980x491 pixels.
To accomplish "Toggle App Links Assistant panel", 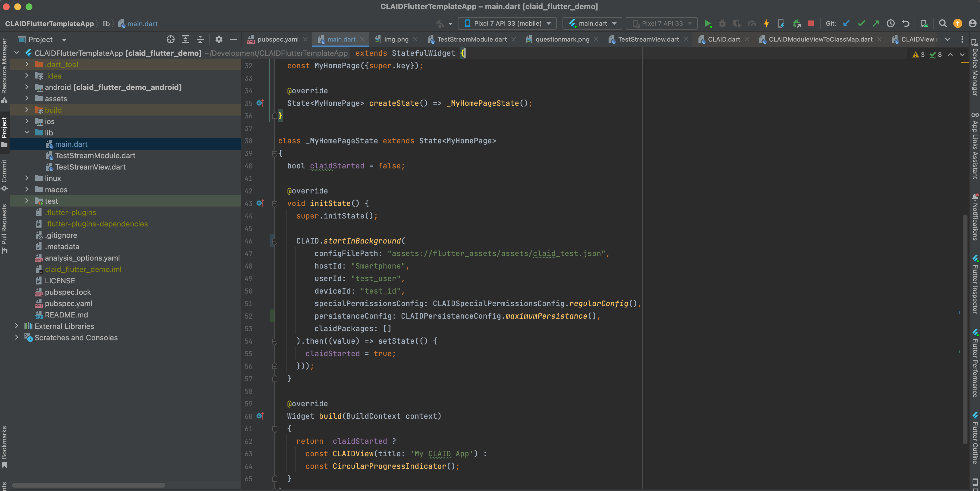I will coord(975,145).
